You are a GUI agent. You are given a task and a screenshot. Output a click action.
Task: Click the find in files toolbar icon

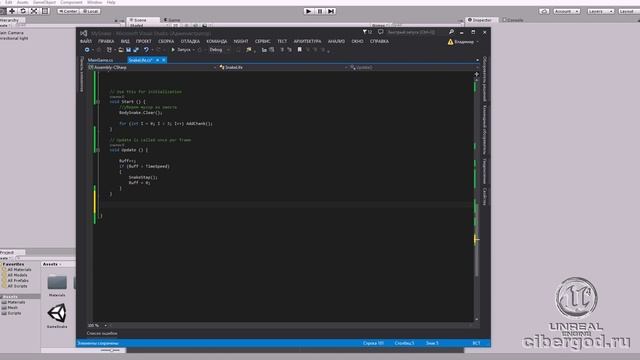pos(249,50)
